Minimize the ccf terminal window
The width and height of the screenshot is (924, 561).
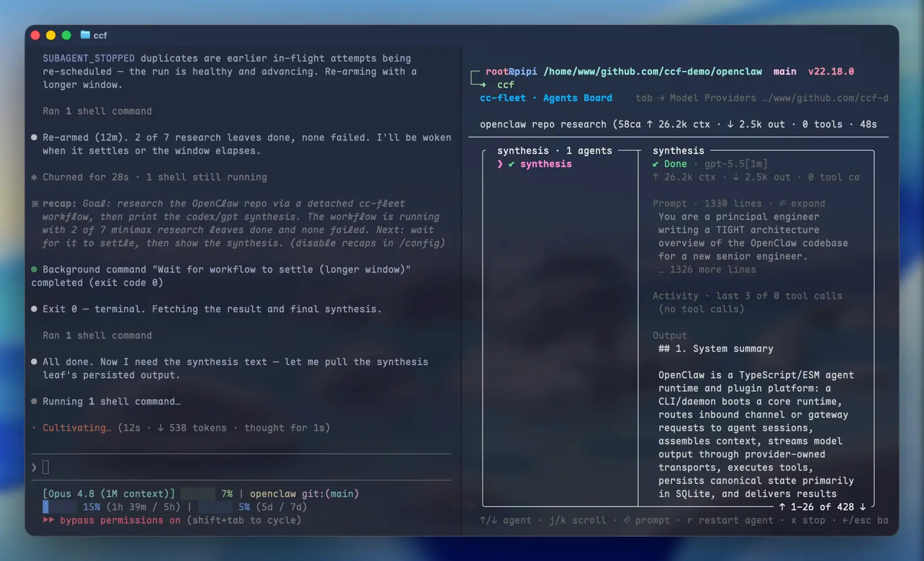[51, 35]
